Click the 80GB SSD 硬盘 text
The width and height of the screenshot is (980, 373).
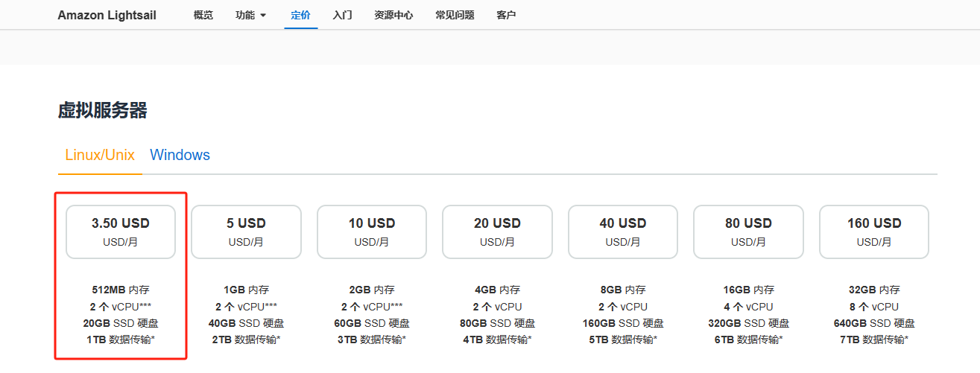(497, 323)
